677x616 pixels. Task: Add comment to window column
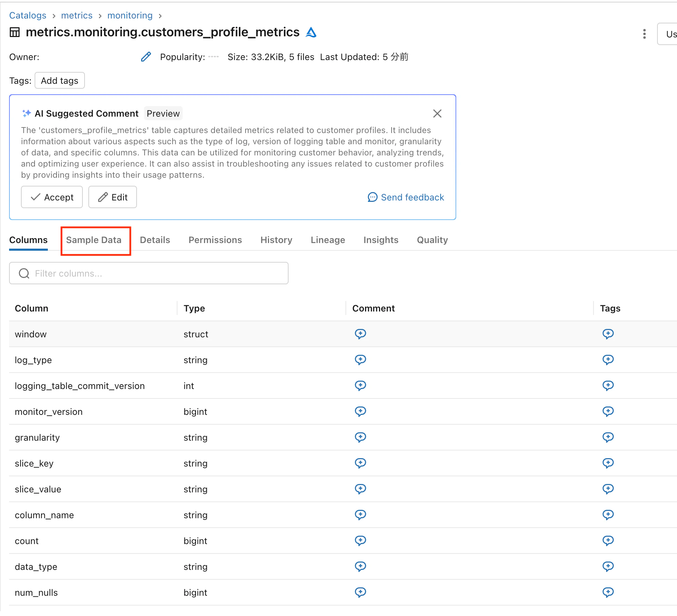360,334
